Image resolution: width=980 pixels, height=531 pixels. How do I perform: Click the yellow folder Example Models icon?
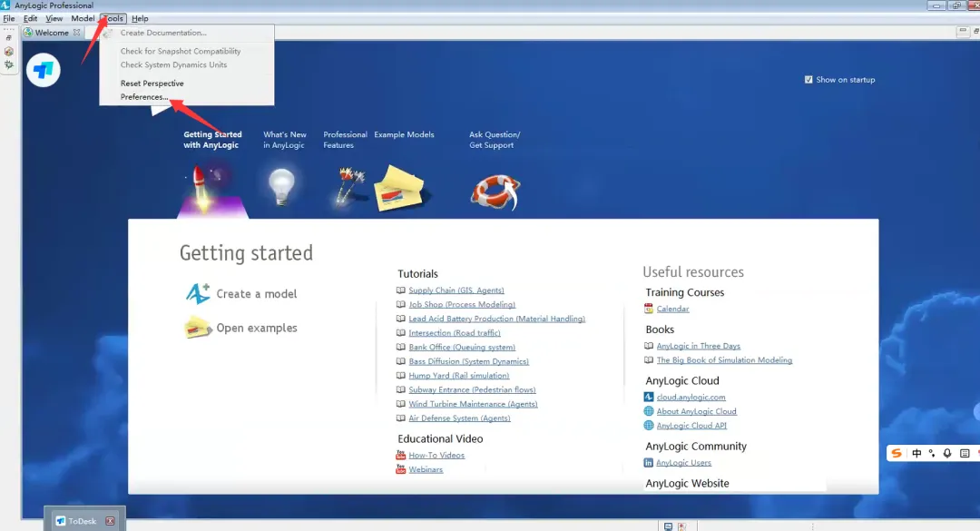[399, 188]
